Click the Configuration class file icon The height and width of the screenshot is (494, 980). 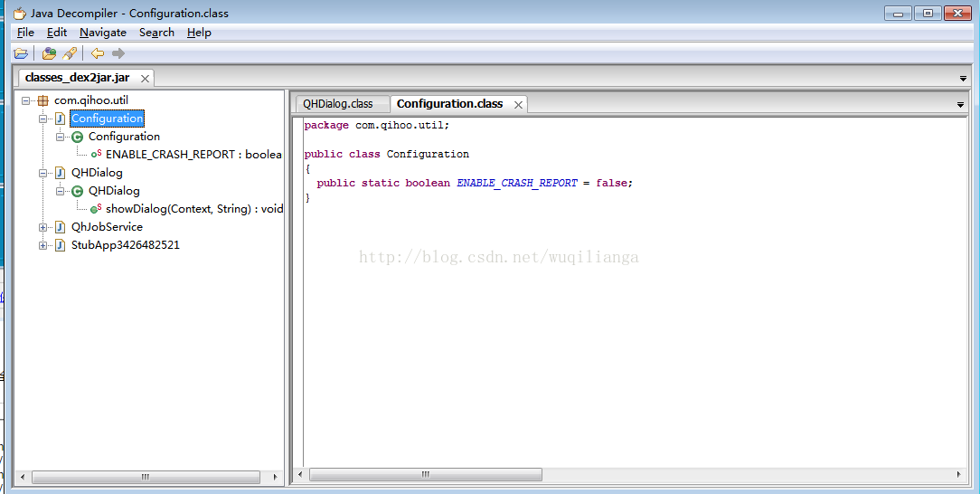pyautogui.click(x=60, y=119)
